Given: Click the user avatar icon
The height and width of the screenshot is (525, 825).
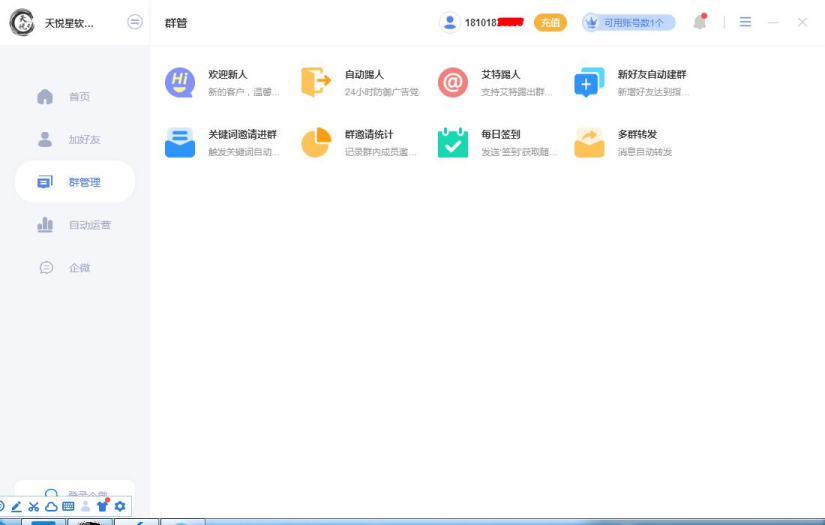Looking at the screenshot, I should click(x=449, y=22).
